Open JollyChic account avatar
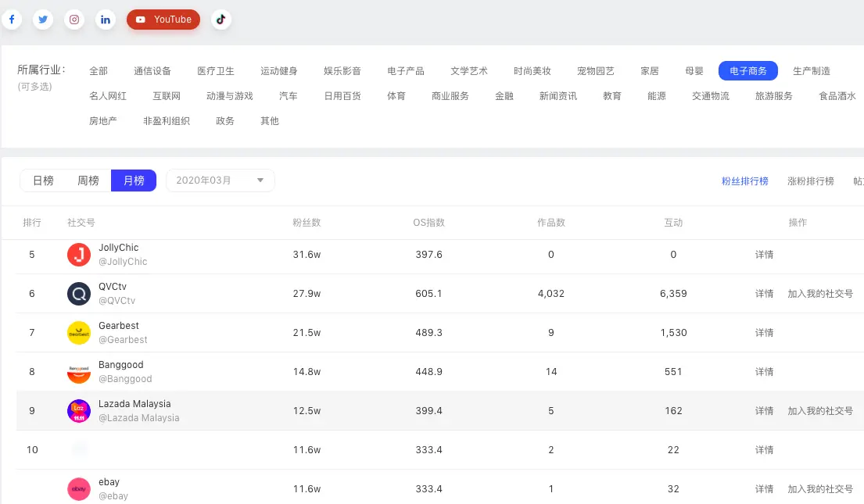 79,255
